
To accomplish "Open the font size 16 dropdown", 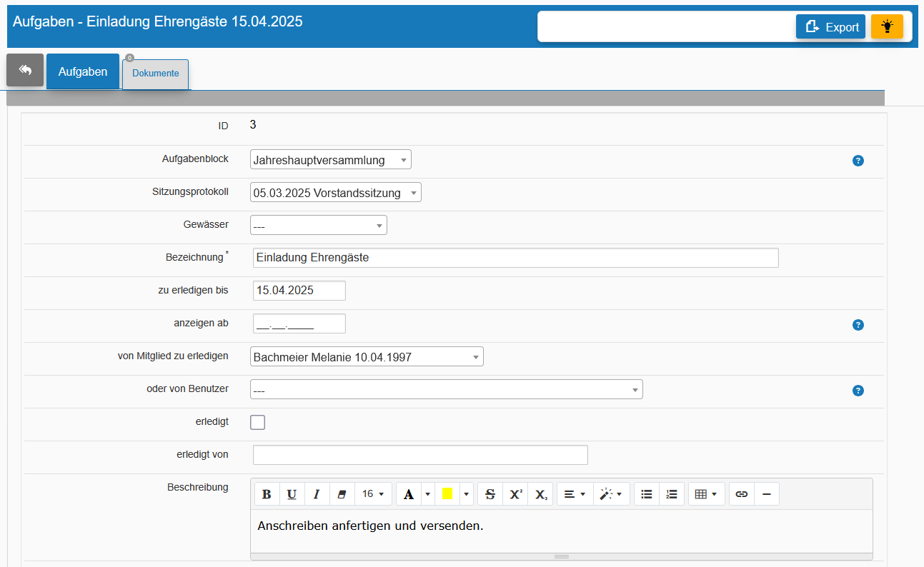I will tap(373, 494).
